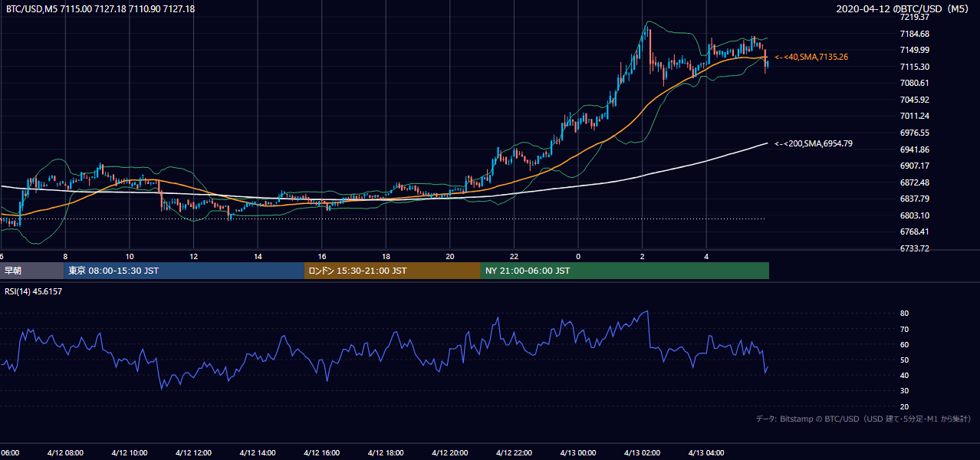Click hour label 12 under price chart

click(194, 256)
